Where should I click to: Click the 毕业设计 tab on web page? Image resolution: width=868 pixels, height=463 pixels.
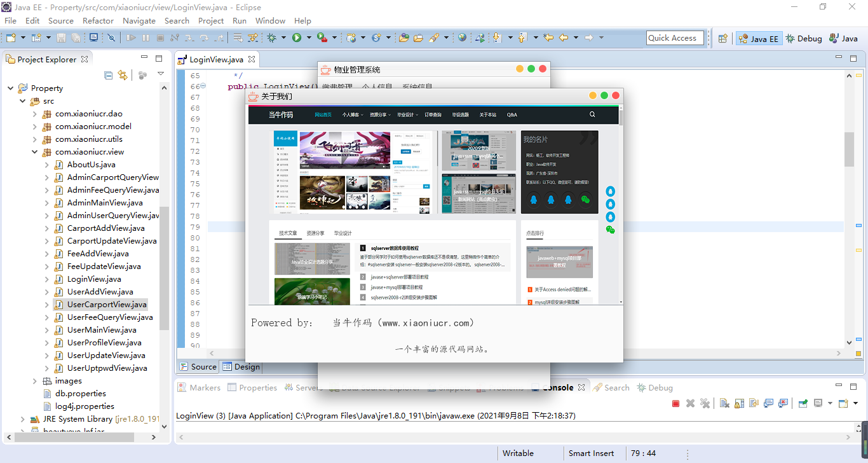(342, 233)
